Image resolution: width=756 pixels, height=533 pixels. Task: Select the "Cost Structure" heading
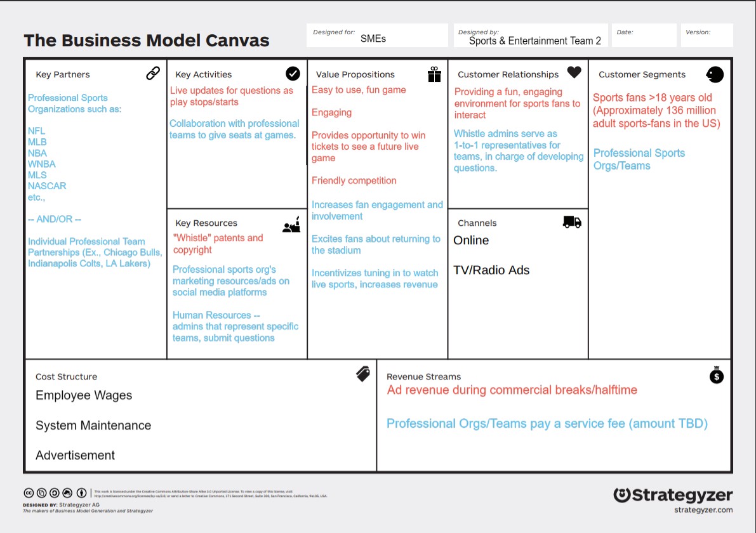(66, 376)
